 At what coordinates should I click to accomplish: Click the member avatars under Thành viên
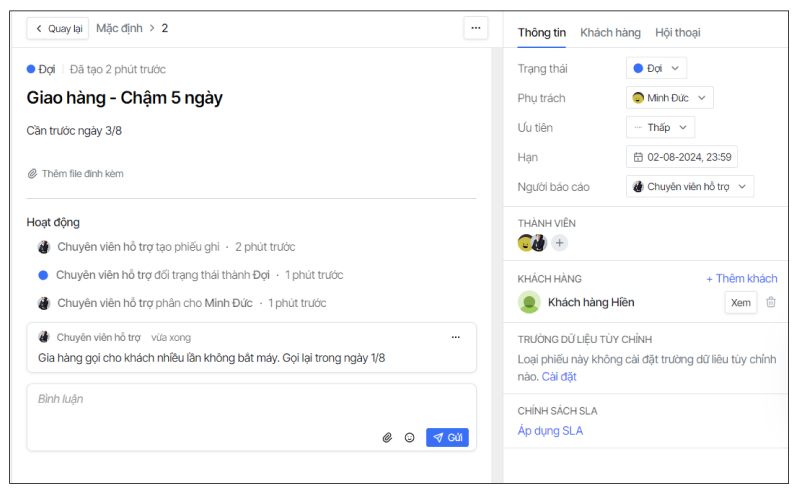(532, 243)
